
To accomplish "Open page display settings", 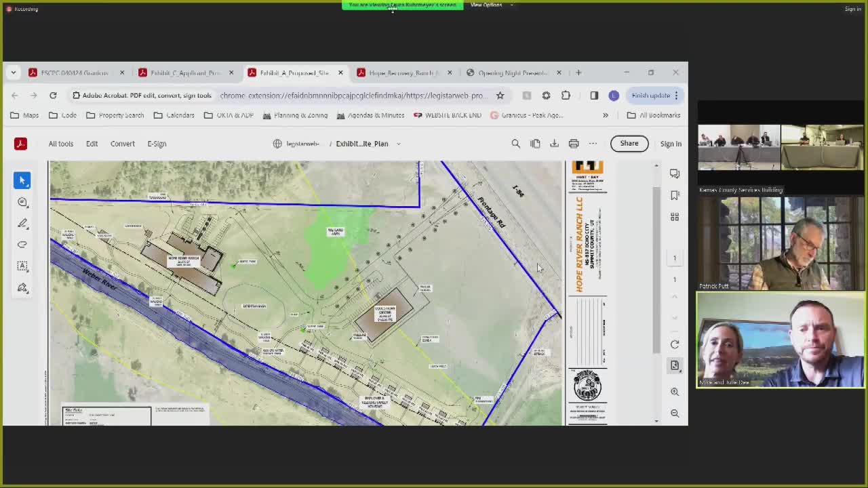I will (675, 365).
